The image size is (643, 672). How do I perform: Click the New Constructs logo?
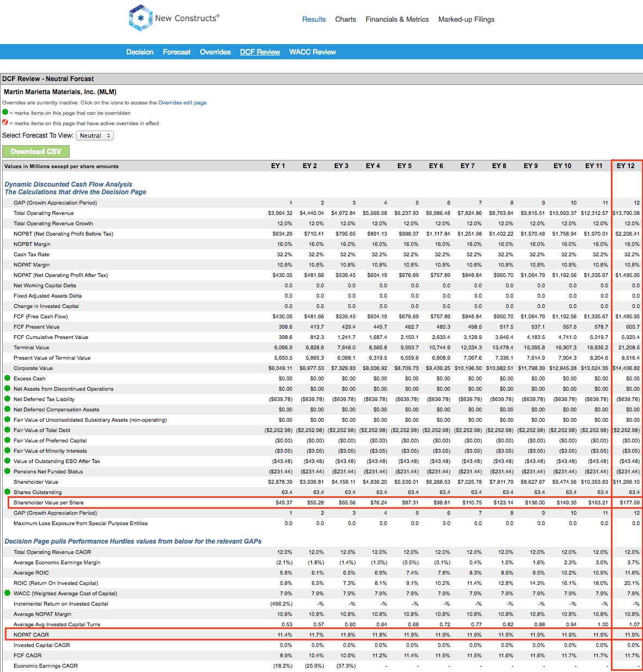click(174, 18)
